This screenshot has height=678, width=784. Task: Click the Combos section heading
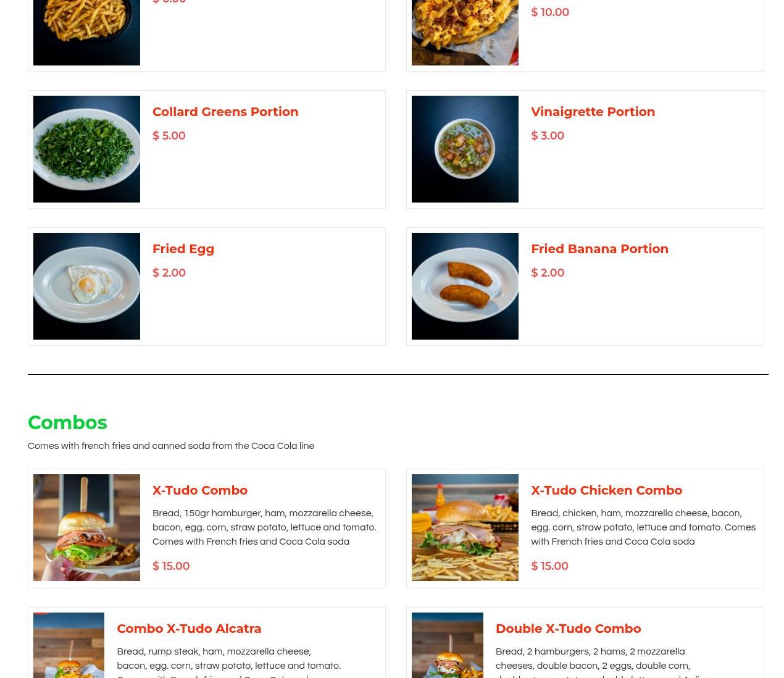67,422
